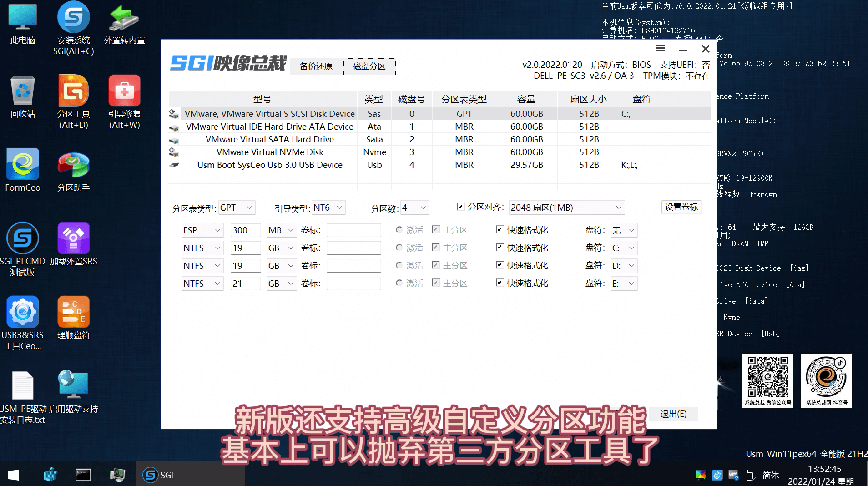Open the 分区助手 desktop icon
The image size is (868, 486).
click(74, 171)
